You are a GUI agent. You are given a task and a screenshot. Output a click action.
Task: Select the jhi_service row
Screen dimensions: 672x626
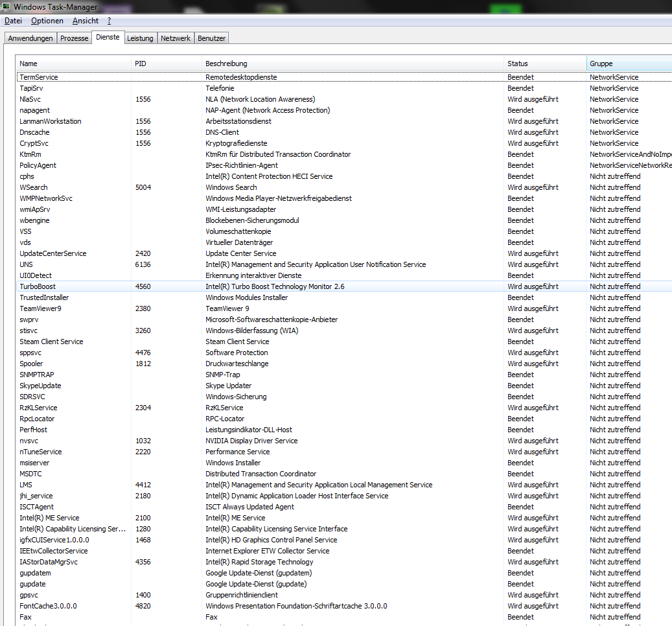(344, 496)
